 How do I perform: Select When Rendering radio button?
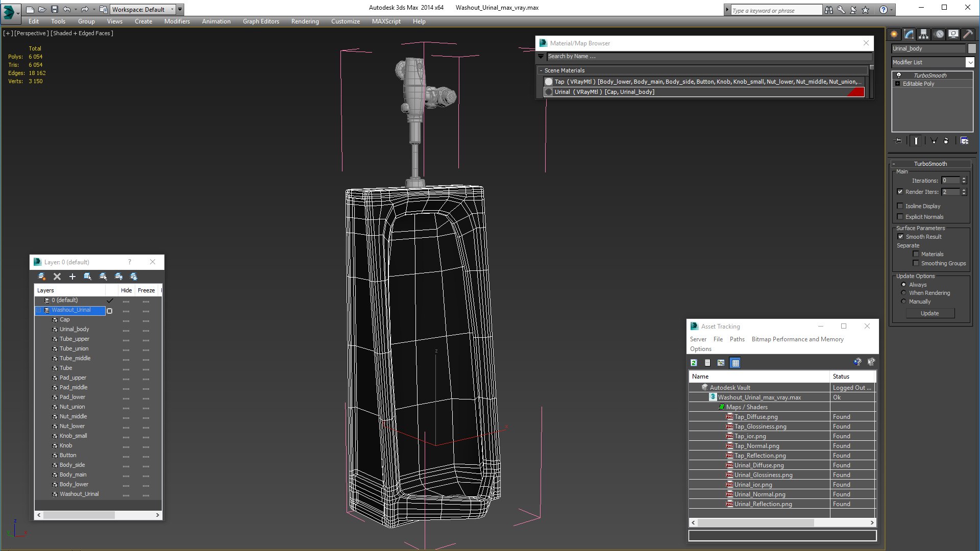(x=903, y=293)
